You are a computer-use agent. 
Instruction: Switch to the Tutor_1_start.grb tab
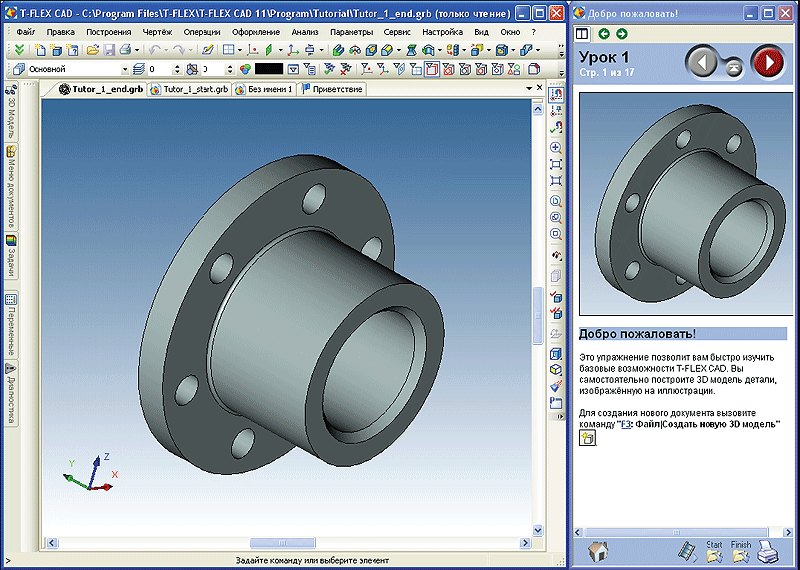point(189,89)
